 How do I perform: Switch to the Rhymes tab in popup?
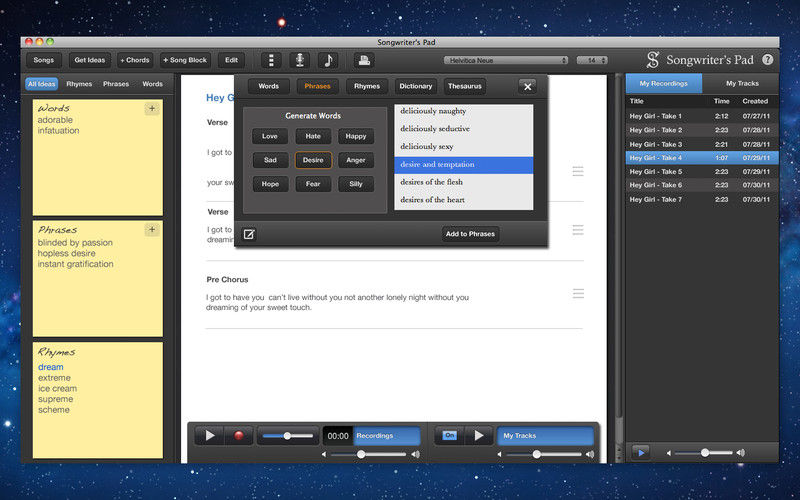click(367, 86)
